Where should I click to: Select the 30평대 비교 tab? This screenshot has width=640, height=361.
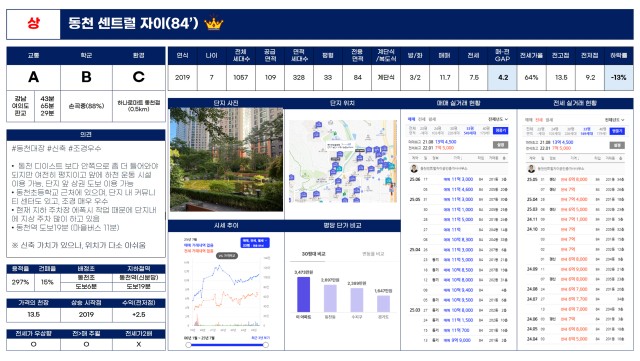(313, 254)
